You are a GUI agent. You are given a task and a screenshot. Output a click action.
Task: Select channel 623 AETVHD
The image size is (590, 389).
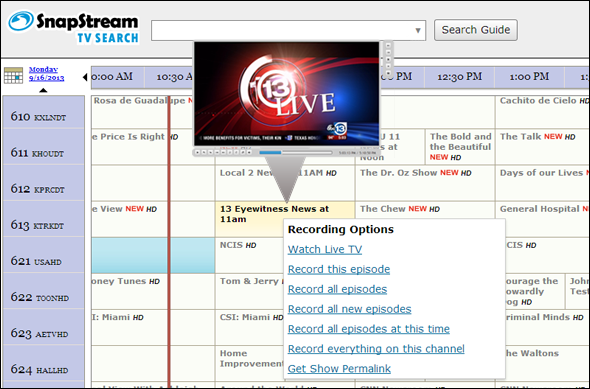click(x=44, y=327)
